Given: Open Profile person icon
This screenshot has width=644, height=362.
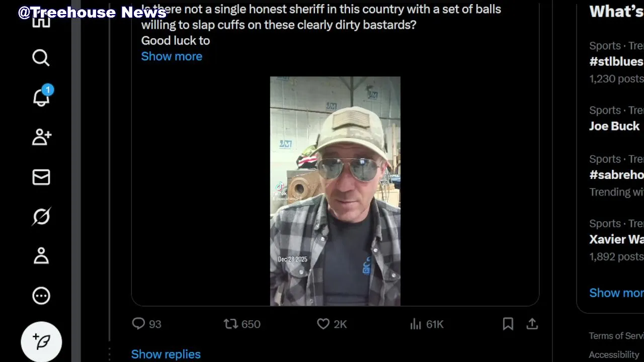Looking at the screenshot, I should 41,256.
